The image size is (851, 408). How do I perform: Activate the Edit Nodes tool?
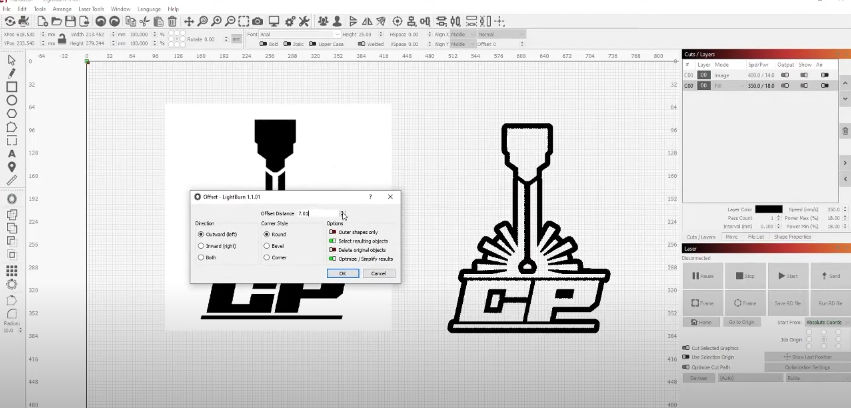11,128
